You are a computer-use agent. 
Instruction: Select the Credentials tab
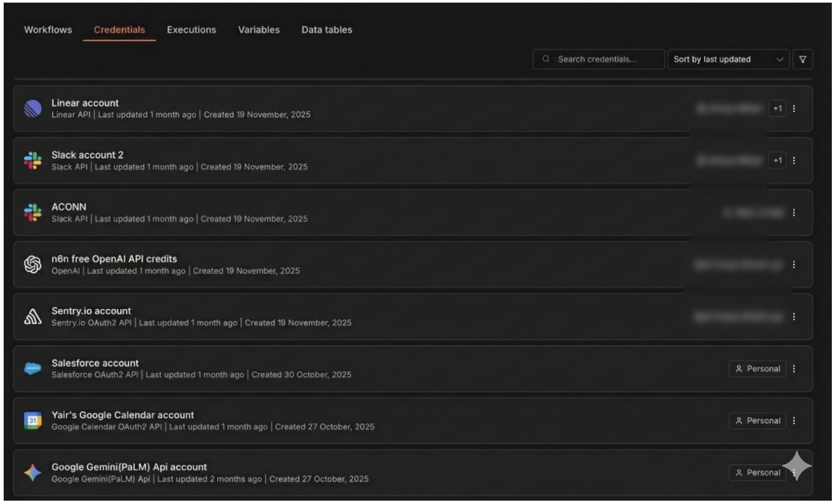119,30
